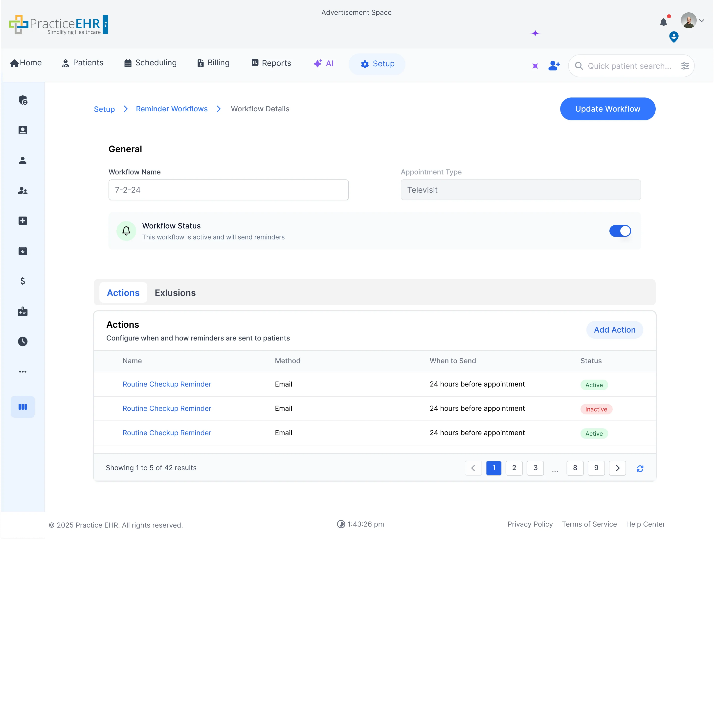Open notifications via the bell icon

point(664,21)
